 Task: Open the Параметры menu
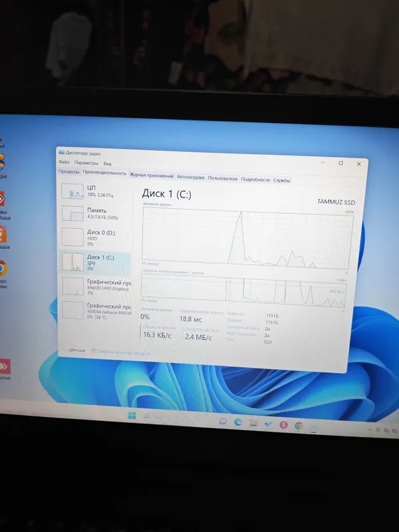click(x=86, y=163)
